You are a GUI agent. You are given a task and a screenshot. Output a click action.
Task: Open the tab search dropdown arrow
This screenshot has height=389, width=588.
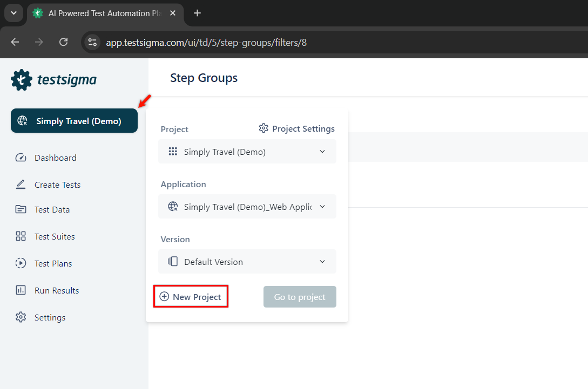coord(14,13)
